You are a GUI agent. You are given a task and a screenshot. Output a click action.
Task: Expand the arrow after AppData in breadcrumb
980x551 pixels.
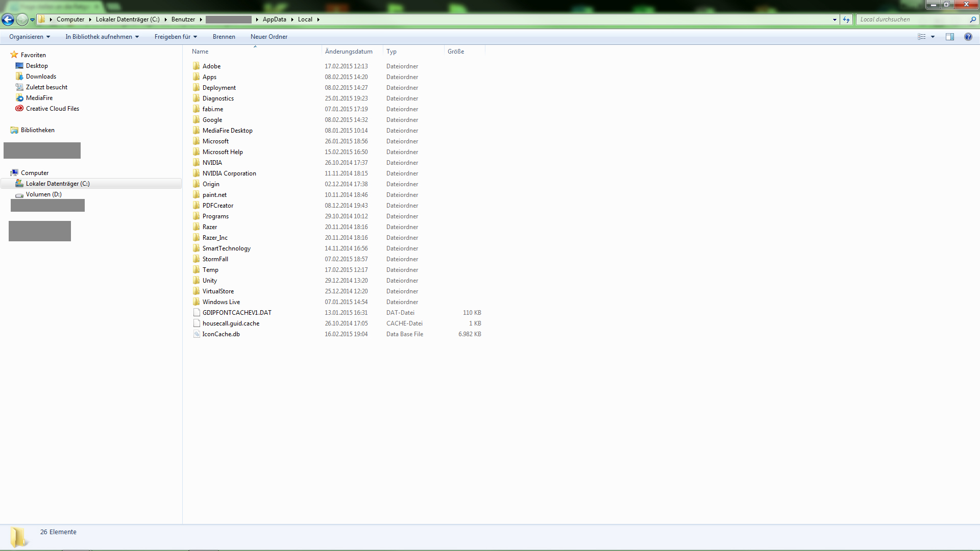292,19
